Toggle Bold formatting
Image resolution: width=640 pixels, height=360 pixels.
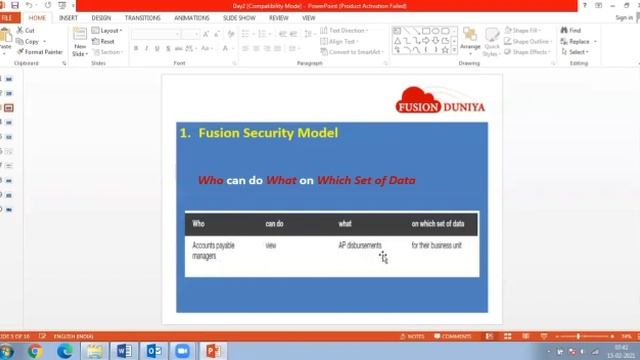point(136,48)
